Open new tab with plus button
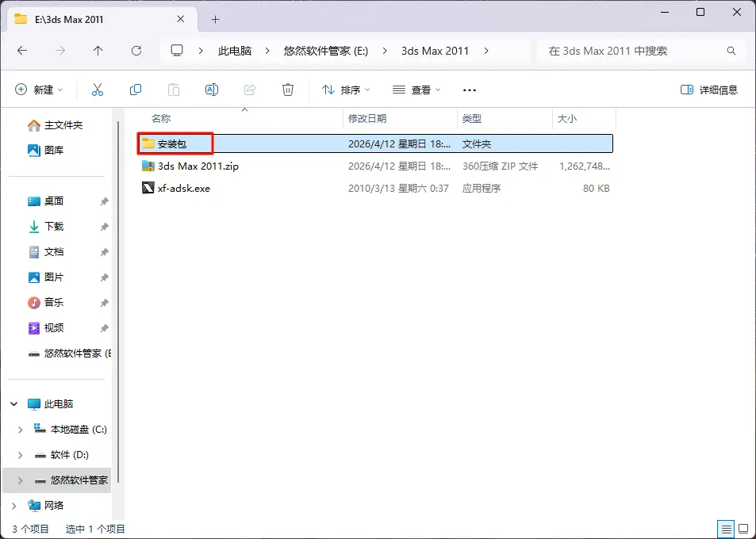The width and height of the screenshot is (756, 539). (216, 19)
